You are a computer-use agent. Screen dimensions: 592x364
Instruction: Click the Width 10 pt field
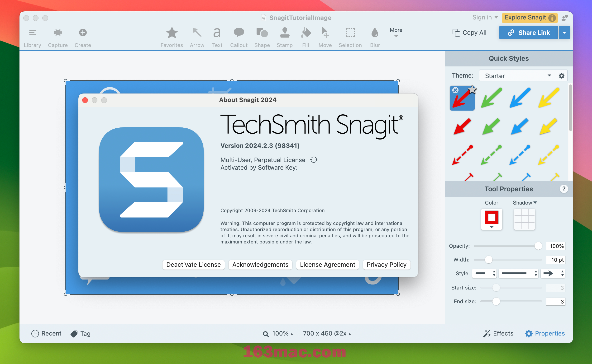[x=556, y=260]
